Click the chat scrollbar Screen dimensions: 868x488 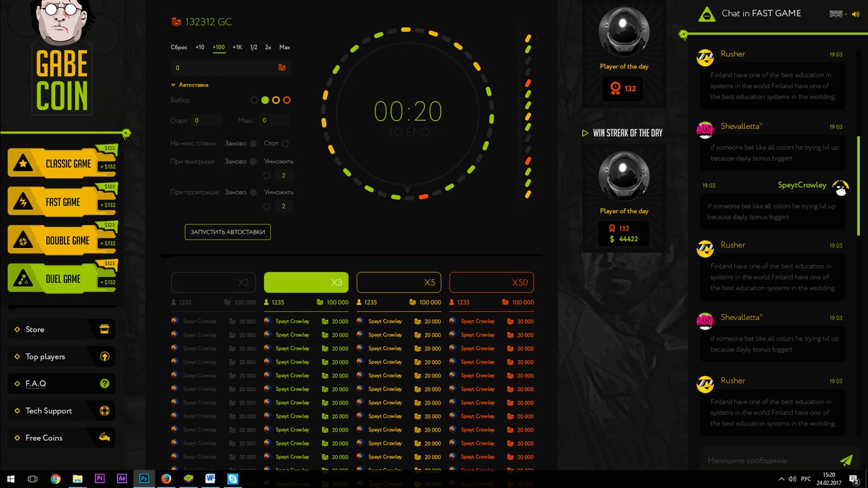pos(859,186)
